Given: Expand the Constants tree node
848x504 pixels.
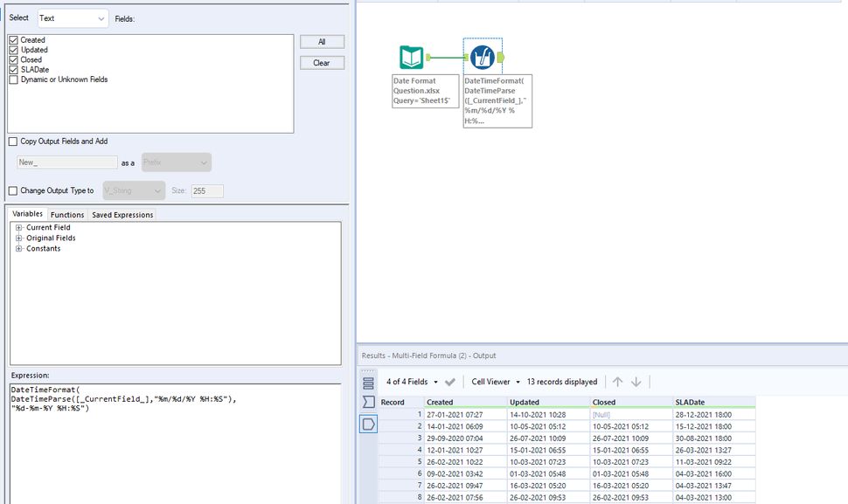Looking at the screenshot, I should click(x=19, y=248).
